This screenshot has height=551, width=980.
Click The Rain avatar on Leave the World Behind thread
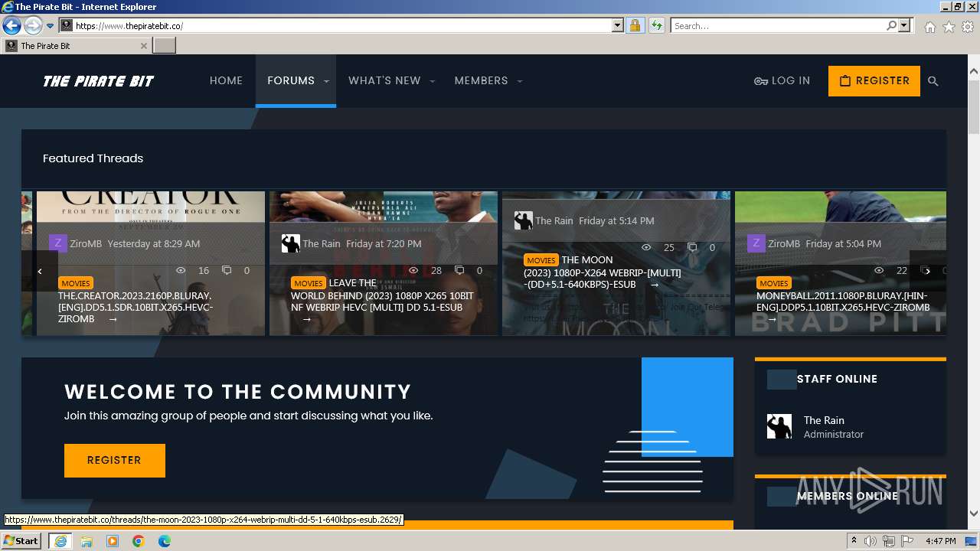(x=291, y=243)
